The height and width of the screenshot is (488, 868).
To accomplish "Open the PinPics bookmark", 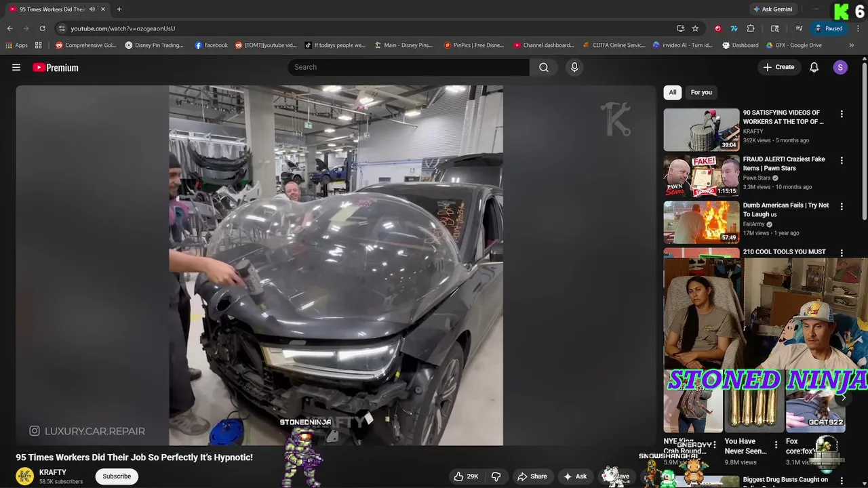I will (473, 45).
